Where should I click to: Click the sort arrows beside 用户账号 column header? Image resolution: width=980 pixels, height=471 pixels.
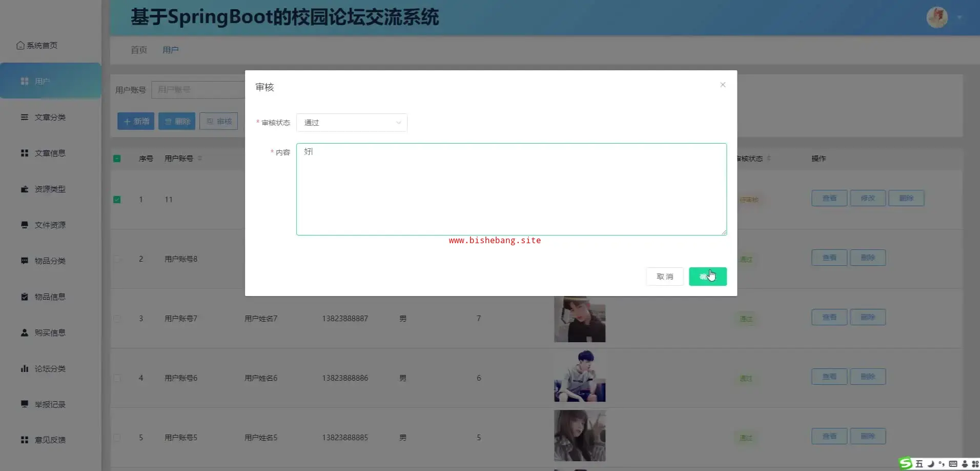point(200,159)
